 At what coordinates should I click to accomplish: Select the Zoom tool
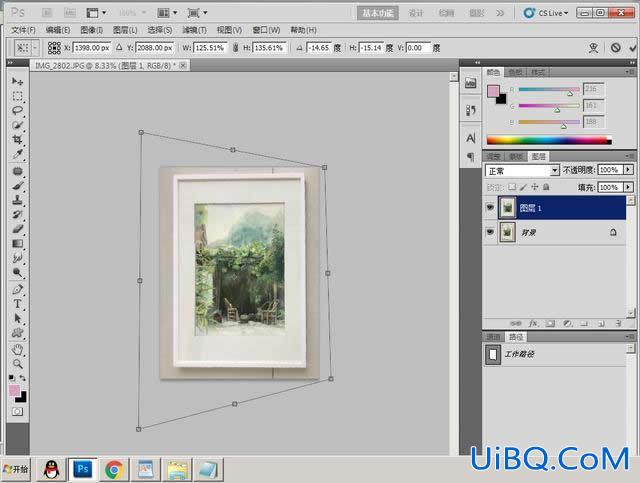pos(17,364)
